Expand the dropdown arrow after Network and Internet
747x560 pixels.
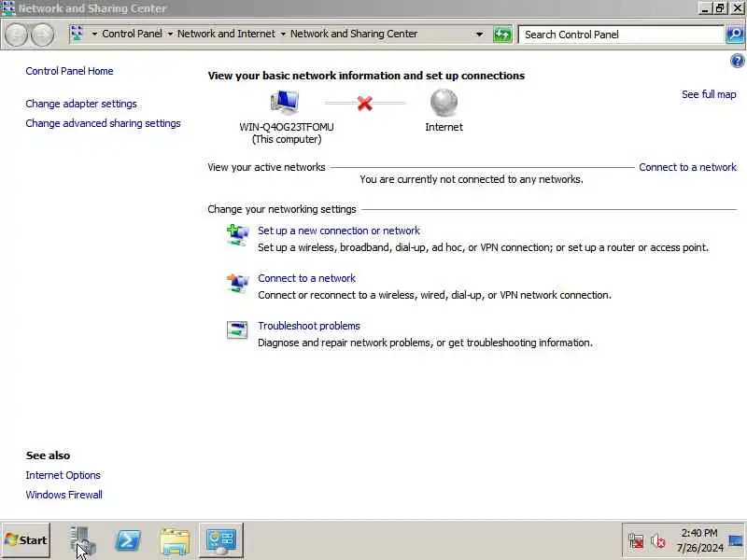point(283,34)
